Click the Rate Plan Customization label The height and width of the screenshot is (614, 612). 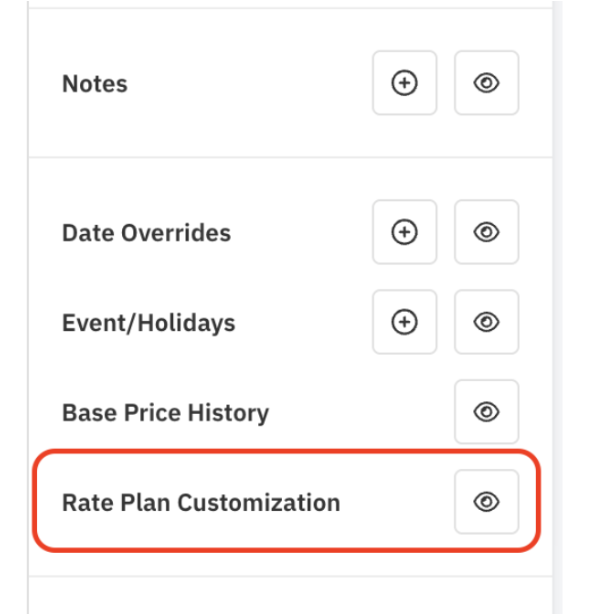201,502
